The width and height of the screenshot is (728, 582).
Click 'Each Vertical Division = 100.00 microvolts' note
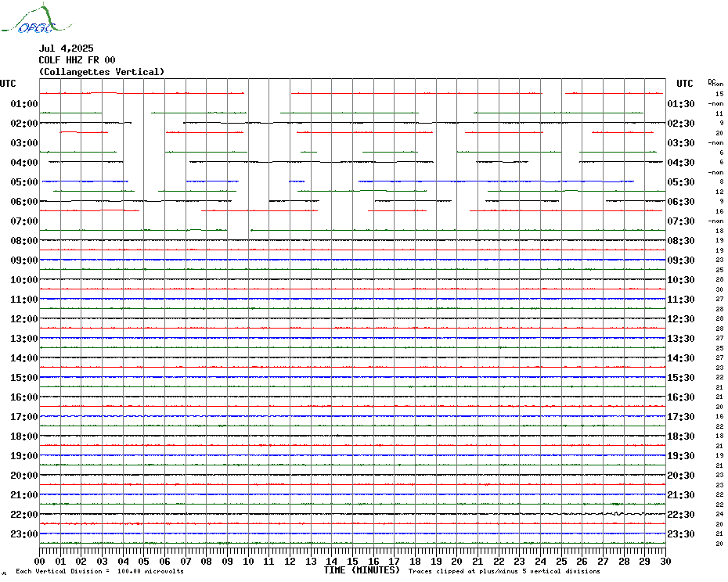99,571
